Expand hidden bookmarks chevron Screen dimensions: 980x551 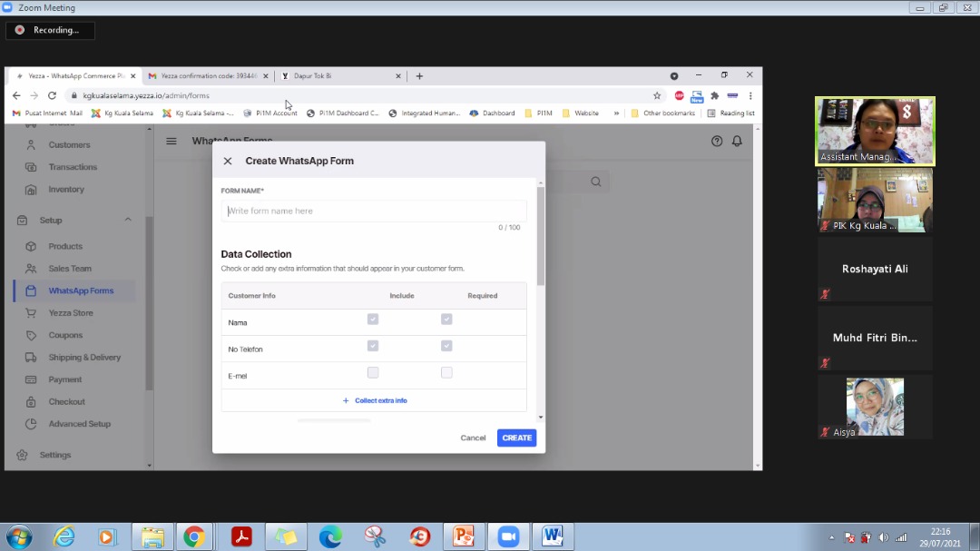coord(616,113)
